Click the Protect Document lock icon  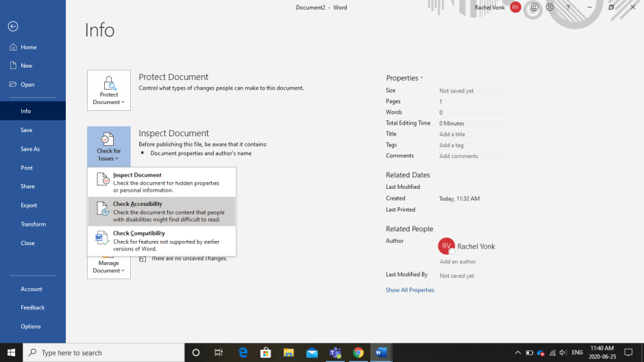pyautogui.click(x=108, y=84)
